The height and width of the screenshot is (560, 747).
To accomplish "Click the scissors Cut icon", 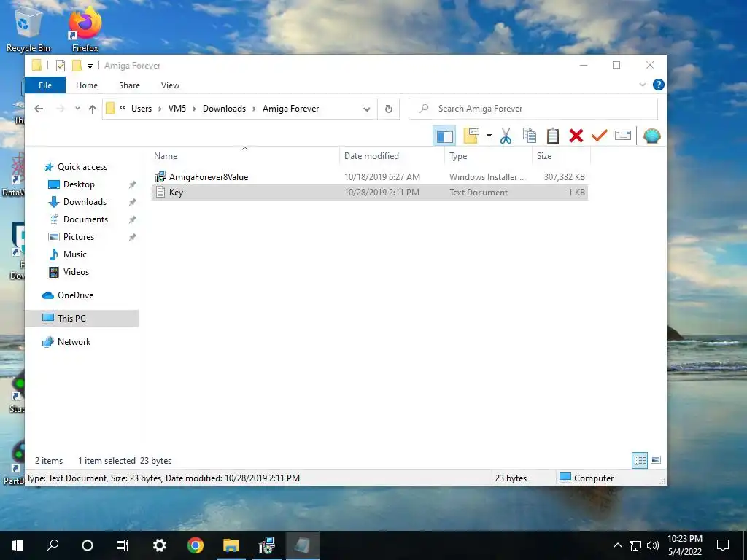I will [x=506, y=136].
